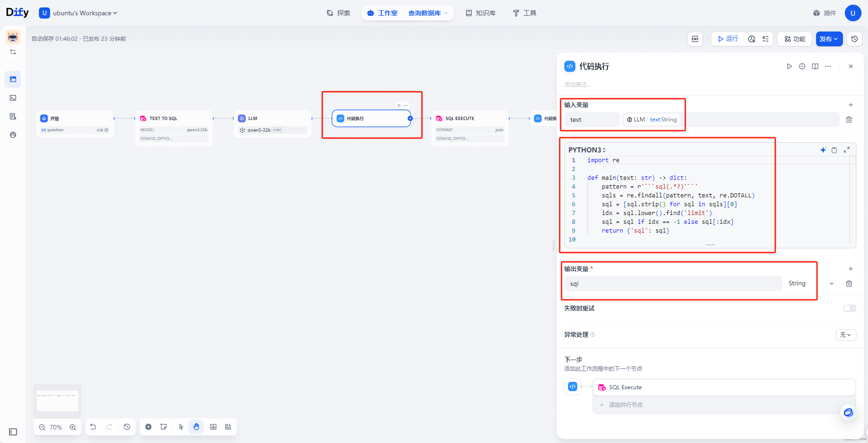Viewport: 868px width, 443px height.
Task: Select the SQL Execute next-step entry
Action: pyautogui.click(x=724, y=387)
